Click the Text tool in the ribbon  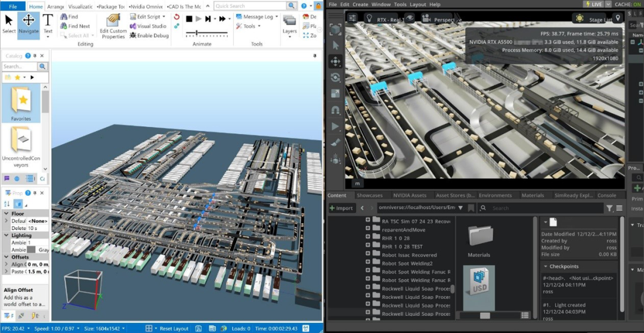tap(48, 25)
